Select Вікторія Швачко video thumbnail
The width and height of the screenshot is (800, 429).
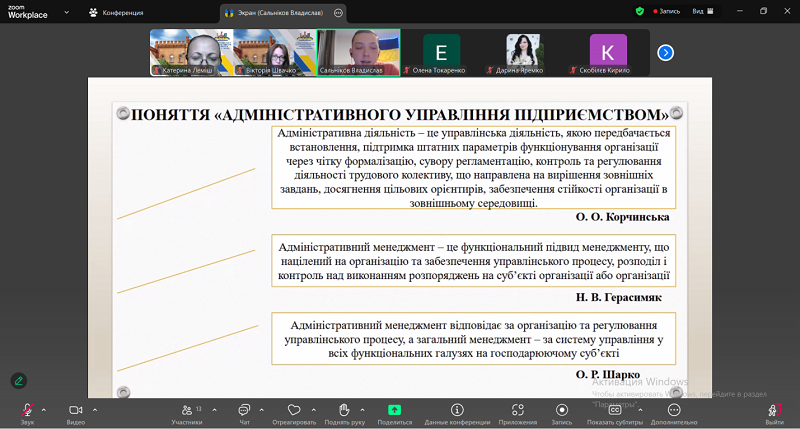point(275,53)
